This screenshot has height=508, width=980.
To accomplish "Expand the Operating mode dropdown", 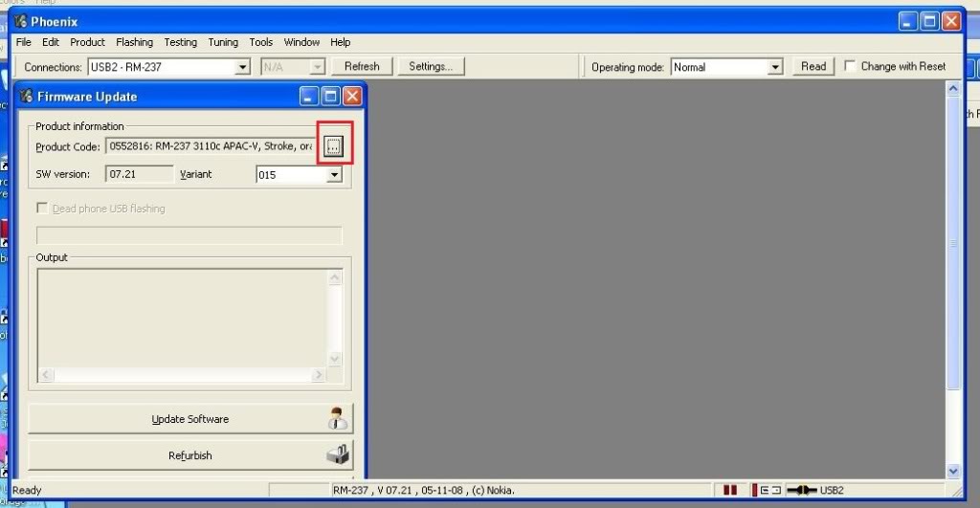I will [775, 67].
